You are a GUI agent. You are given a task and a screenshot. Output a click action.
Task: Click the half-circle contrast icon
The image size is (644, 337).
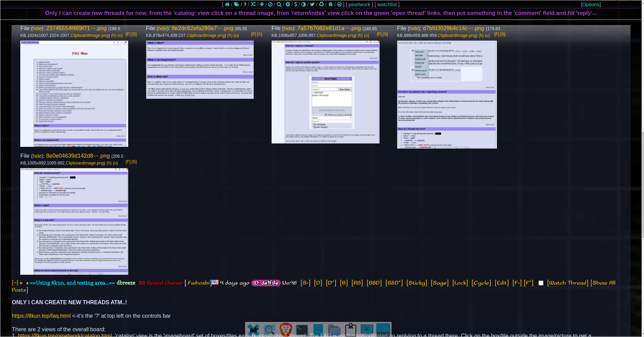click(303, 4)
